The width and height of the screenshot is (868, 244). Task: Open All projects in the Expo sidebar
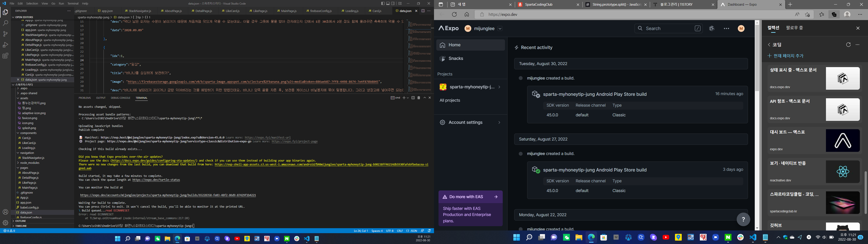450,101
